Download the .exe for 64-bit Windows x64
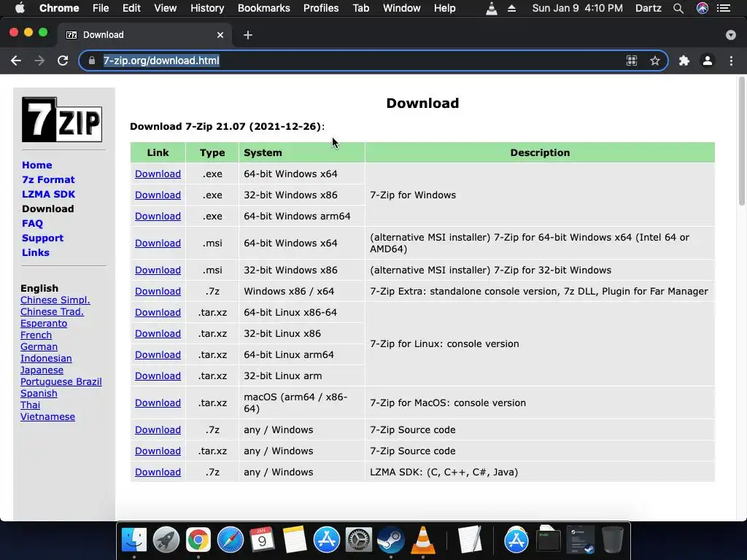The height and width of the screenshot is (560, 747). click(x=158, y=174)
